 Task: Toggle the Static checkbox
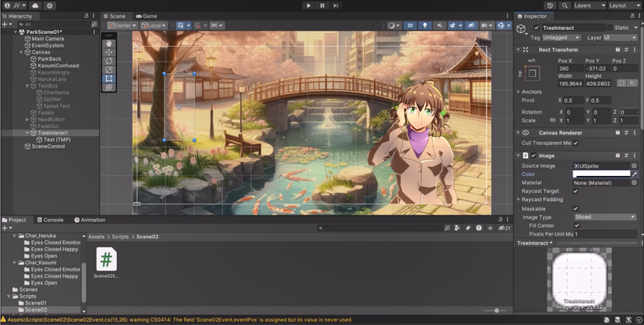609,28
